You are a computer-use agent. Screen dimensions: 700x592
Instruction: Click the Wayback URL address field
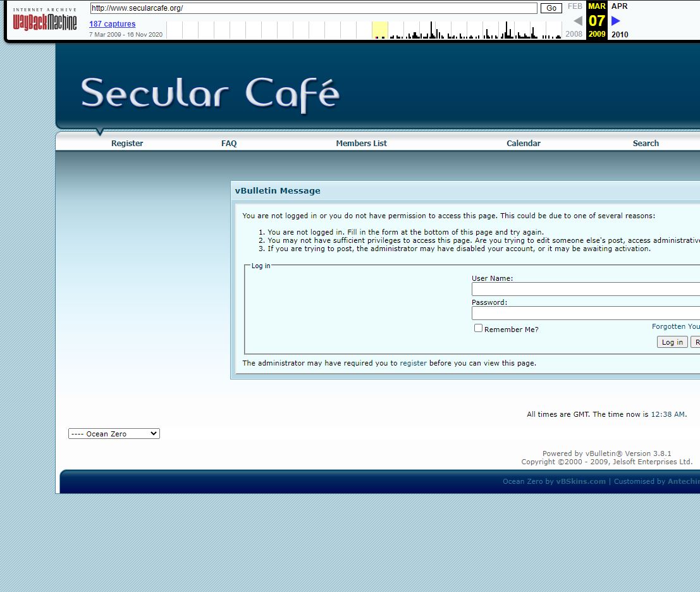313,8
